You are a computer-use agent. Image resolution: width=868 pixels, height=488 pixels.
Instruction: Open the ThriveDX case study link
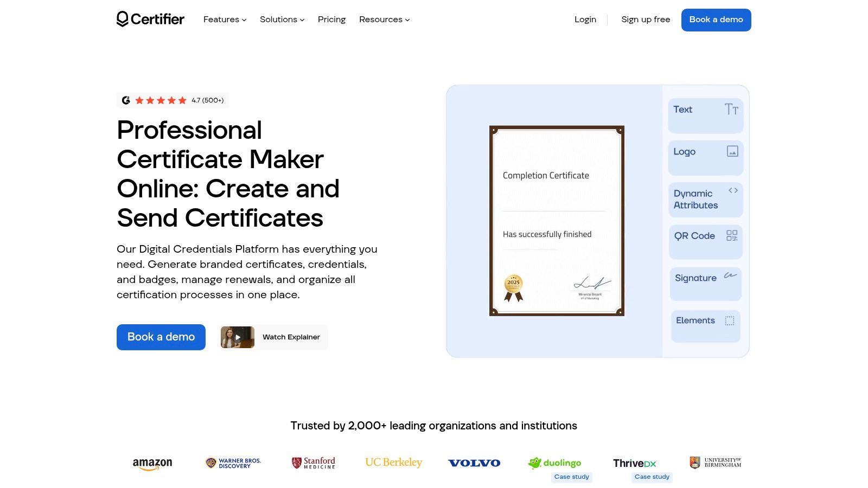[x=652, y=477]
